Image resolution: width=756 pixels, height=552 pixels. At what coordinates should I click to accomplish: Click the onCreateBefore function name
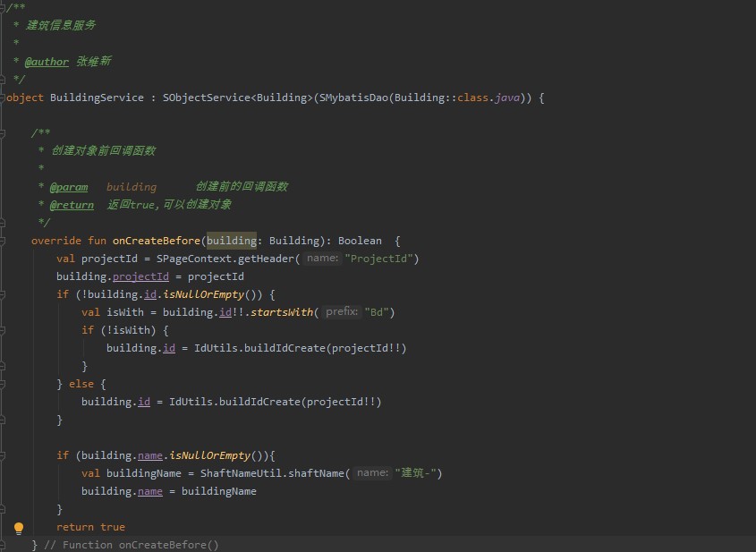click(157, 241)
